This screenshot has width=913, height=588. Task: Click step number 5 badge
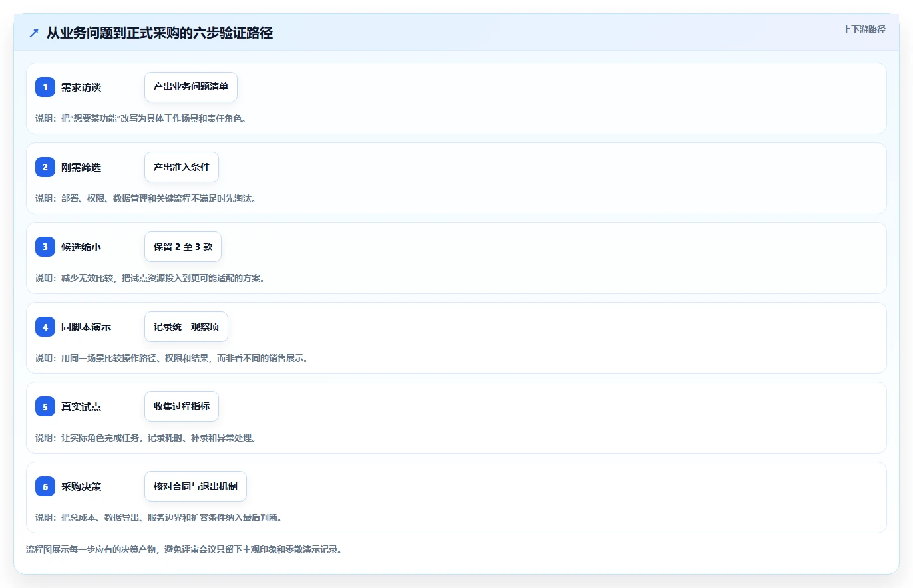coord(45,406)
